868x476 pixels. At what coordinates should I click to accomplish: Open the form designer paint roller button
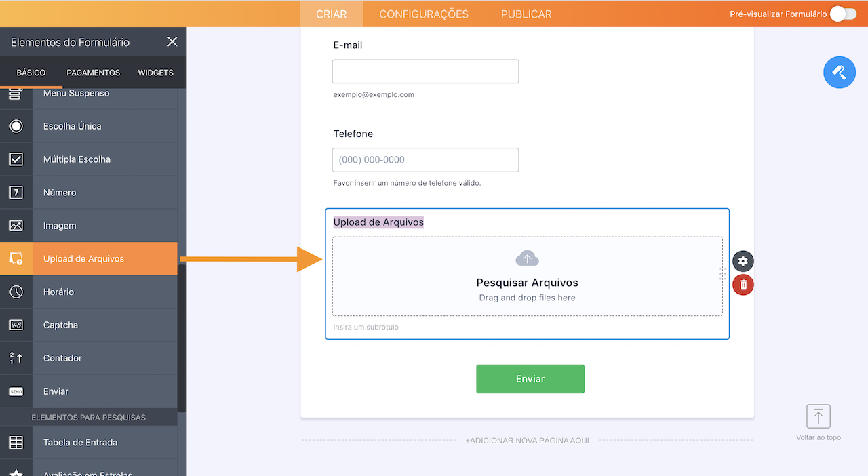[840, 72]
